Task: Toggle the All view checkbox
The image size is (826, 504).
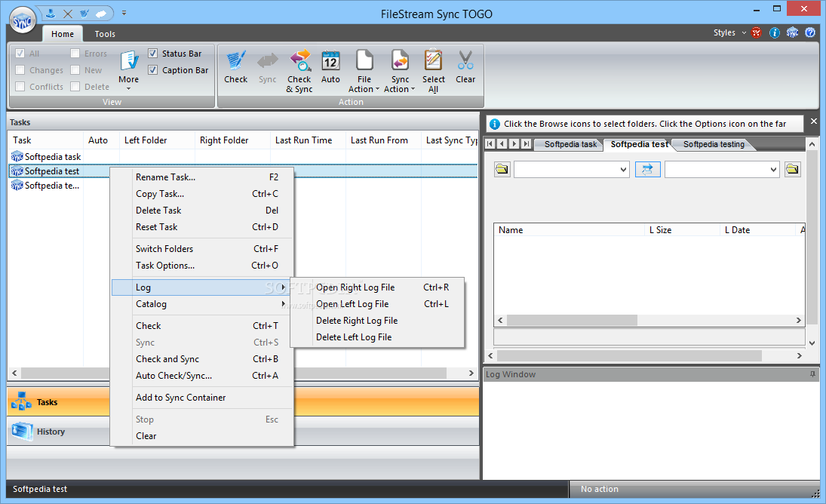Action: [20, 53]
